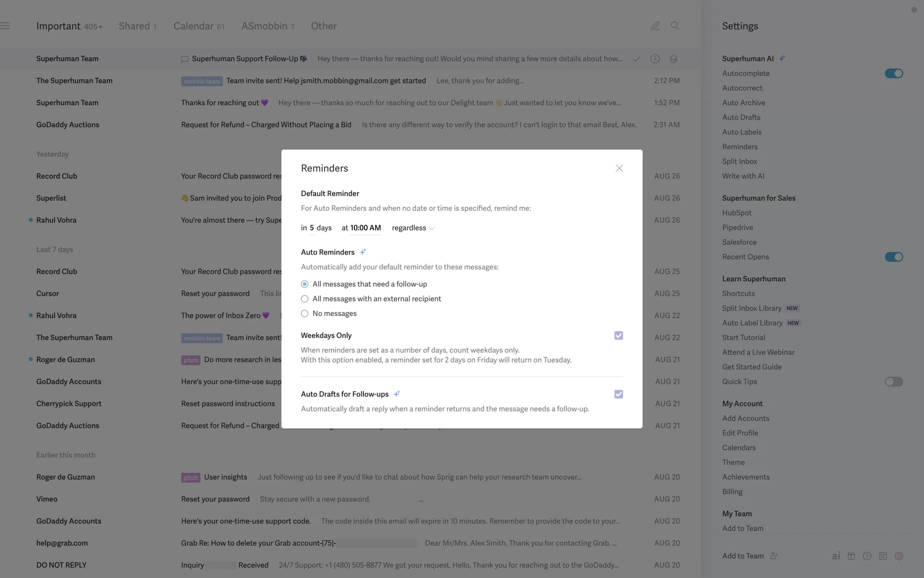This screenshot has width=924, height=578.
Task: Open search with the magnifier icon
Action: click(675, 26)
